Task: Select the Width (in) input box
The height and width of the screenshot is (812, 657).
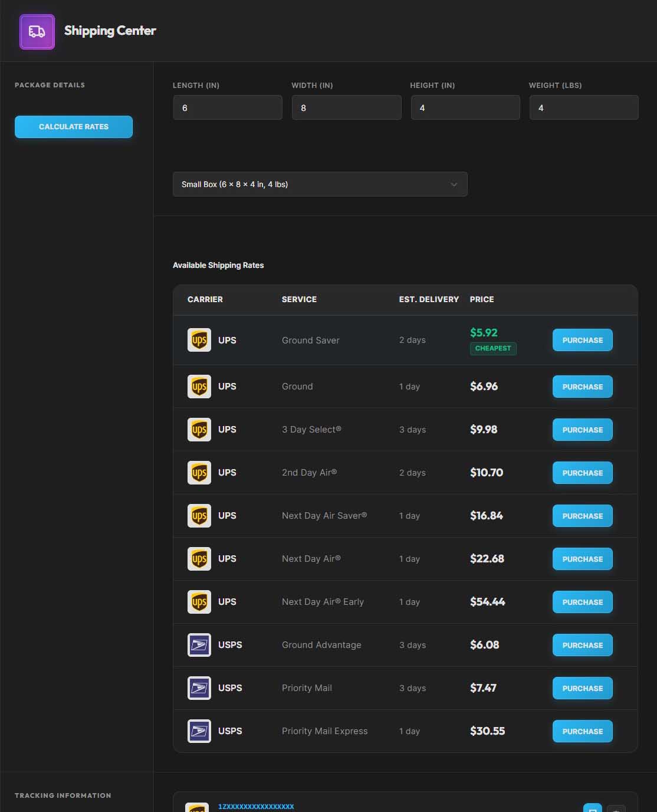Action: tap(346, 108)
